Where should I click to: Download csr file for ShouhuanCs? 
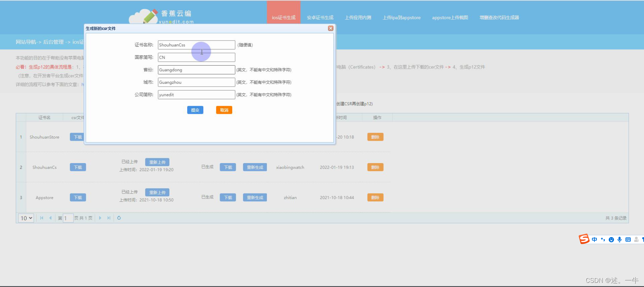coord(78,167)
